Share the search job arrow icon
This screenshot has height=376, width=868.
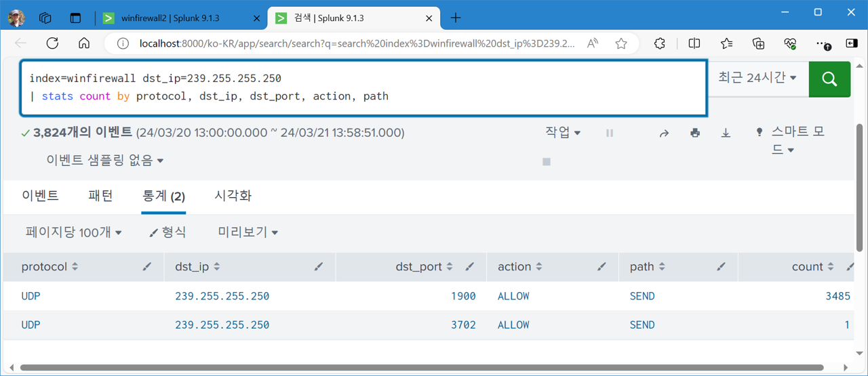pos(664,133)
